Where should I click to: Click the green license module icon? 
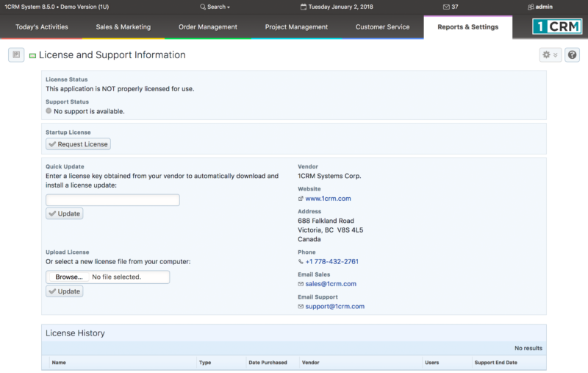coord(33,56)
